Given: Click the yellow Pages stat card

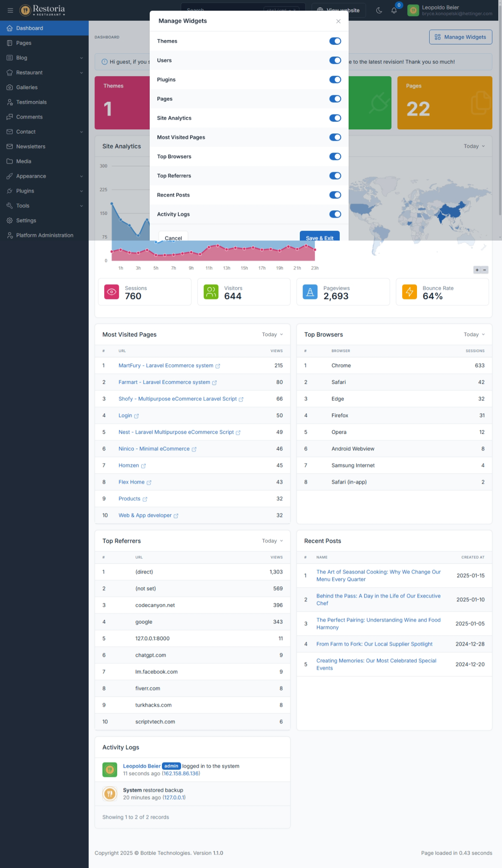Looking at the screenshot, I should (444, 103).
